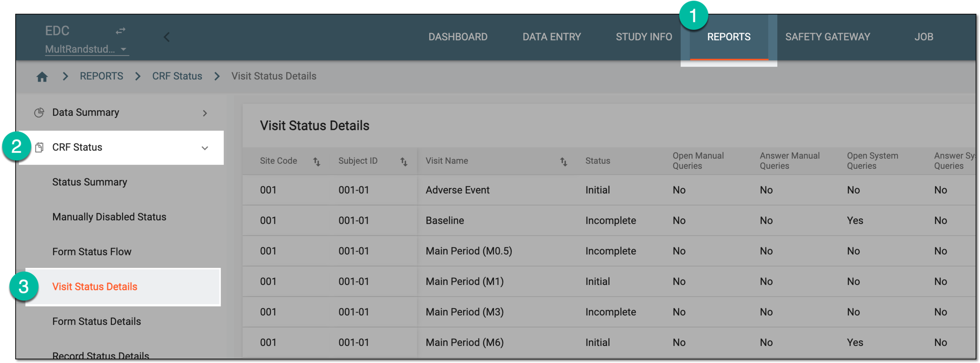The width and height of the screenshot is (980, 363).
Task: Click the Site Code column header label
Action: 278,161
